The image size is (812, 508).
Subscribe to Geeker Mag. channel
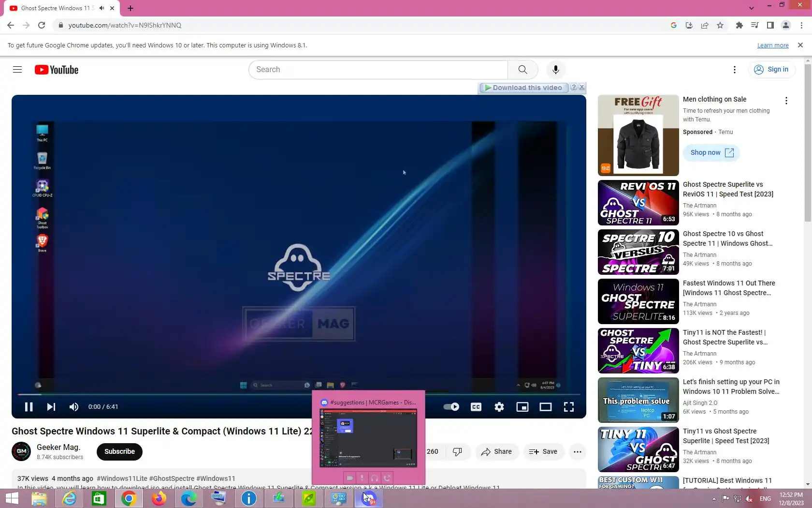[119, 451]
